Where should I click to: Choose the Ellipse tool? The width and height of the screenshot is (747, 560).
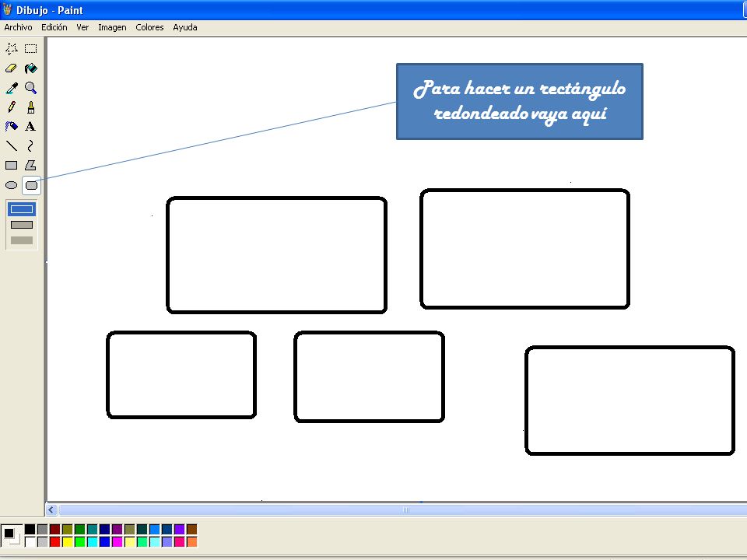point(12,185)
